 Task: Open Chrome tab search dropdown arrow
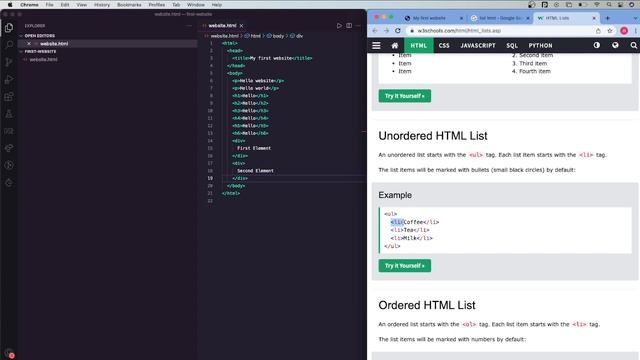click(636, 18)
